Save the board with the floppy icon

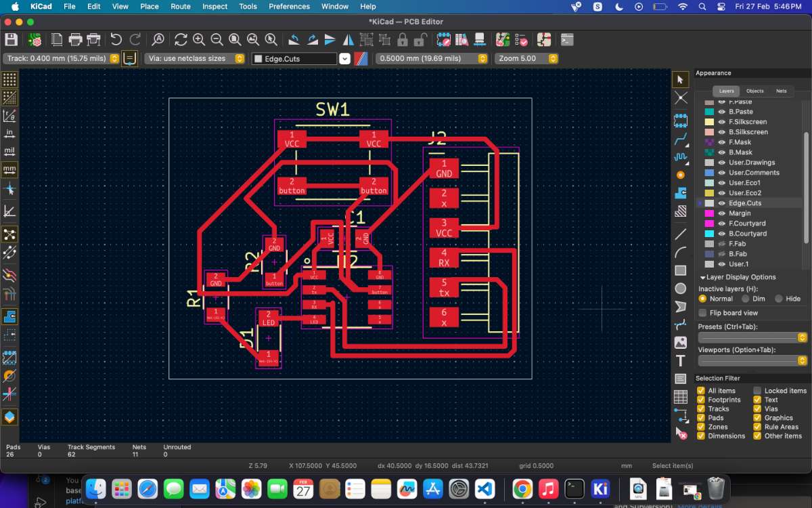(x=11, y=39)
